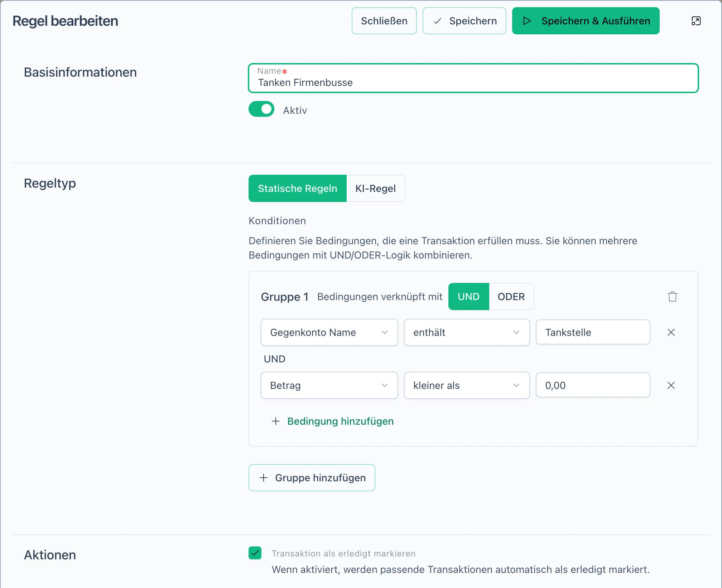Click the Konditionen heading text
The image size is (722, 588).
coord(277,221)
